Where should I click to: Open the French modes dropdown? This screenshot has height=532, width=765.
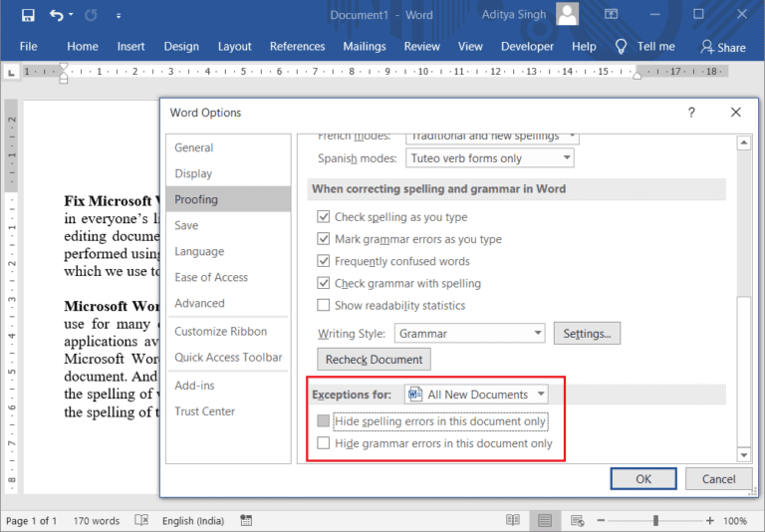(x=492, y=138)
